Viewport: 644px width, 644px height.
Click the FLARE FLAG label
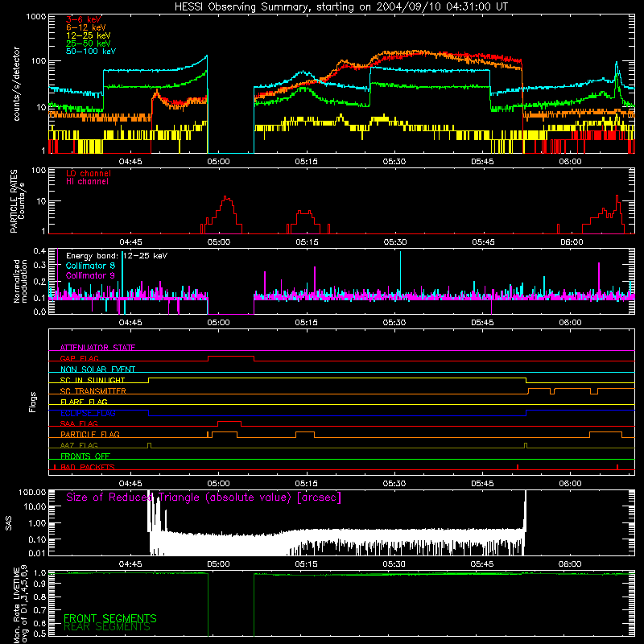point(84,402)
